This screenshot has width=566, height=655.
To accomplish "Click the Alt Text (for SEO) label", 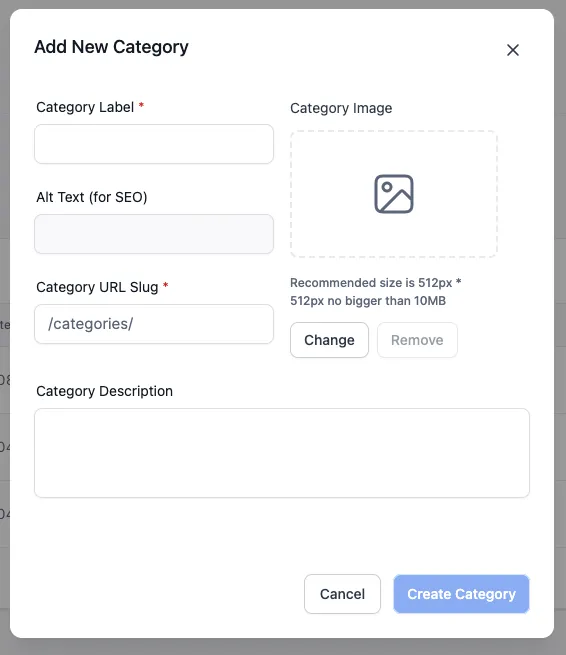I will click(x=92, y=197).
